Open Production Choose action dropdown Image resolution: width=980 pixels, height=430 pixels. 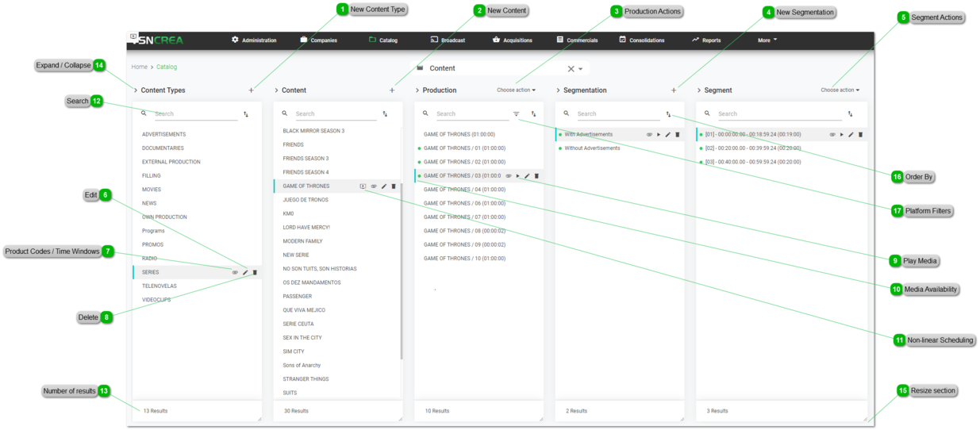[516, 90]
